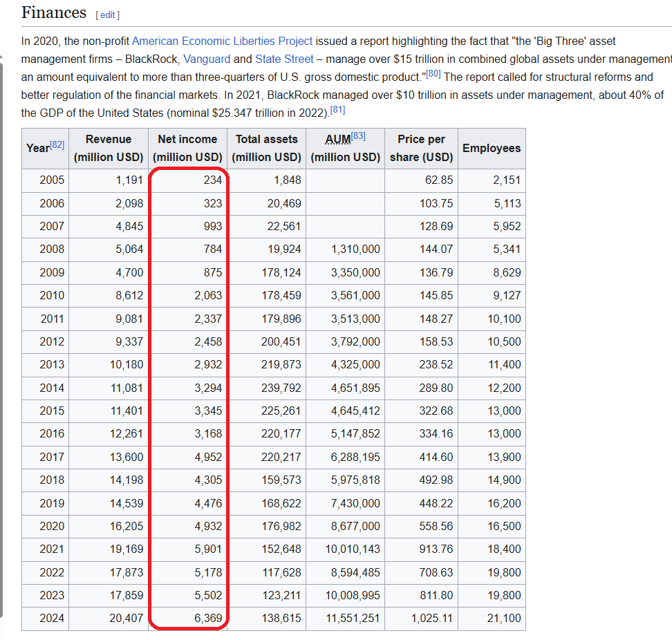Click AUM value 10,010,143
Viewport: 672px width, 640px height.
(353, 549)
